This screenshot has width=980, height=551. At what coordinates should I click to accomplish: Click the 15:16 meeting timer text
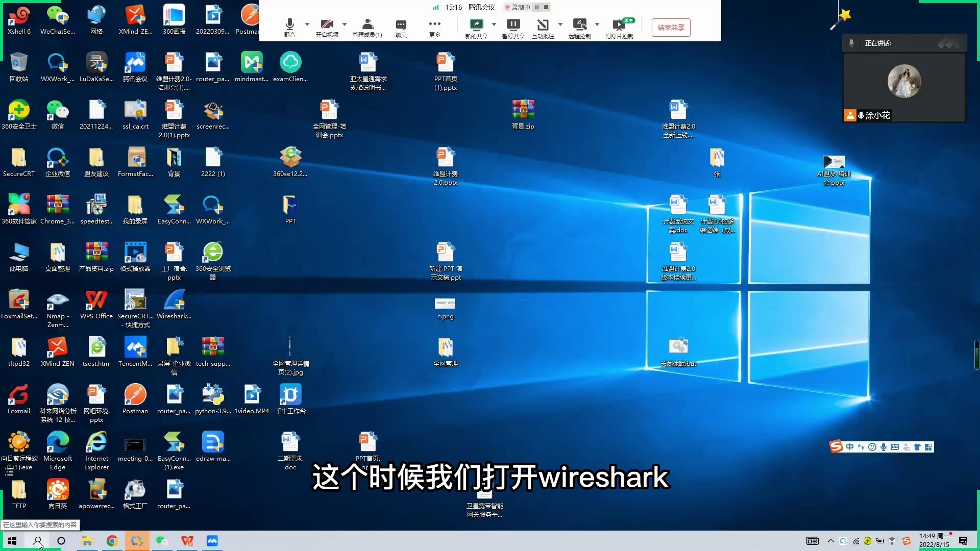[453, 7]
